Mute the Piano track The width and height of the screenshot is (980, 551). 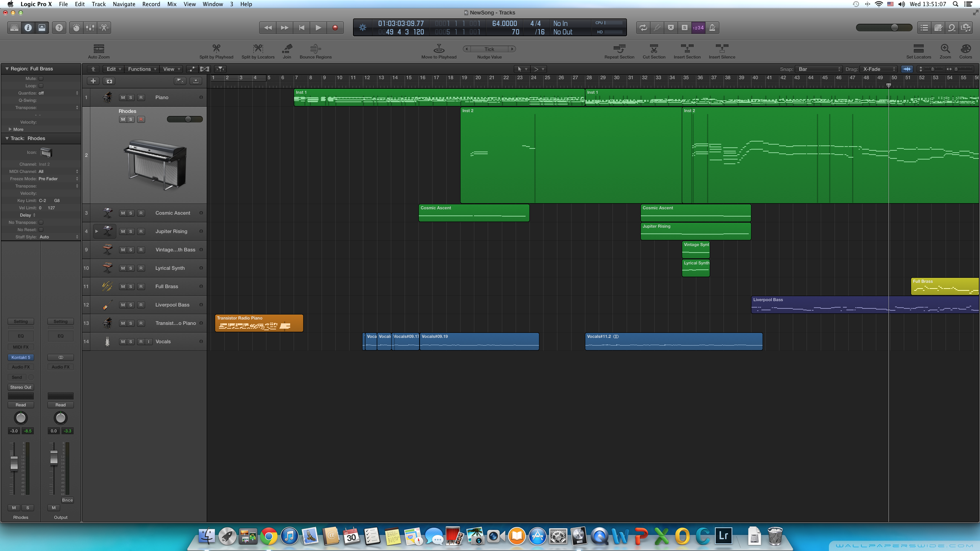pos(123,97)
